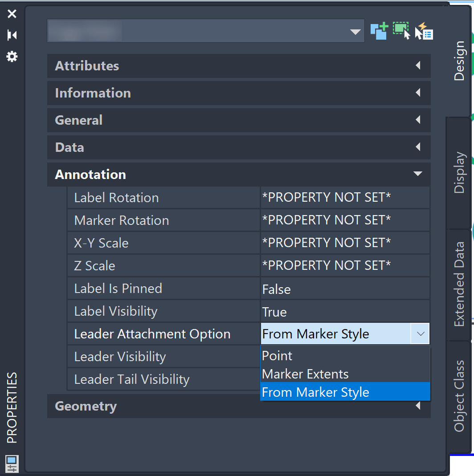Image resolution: width=474 pixels, height=476 pixels.
Task: Switch to the Display tab
Action: tap(459, 172)
